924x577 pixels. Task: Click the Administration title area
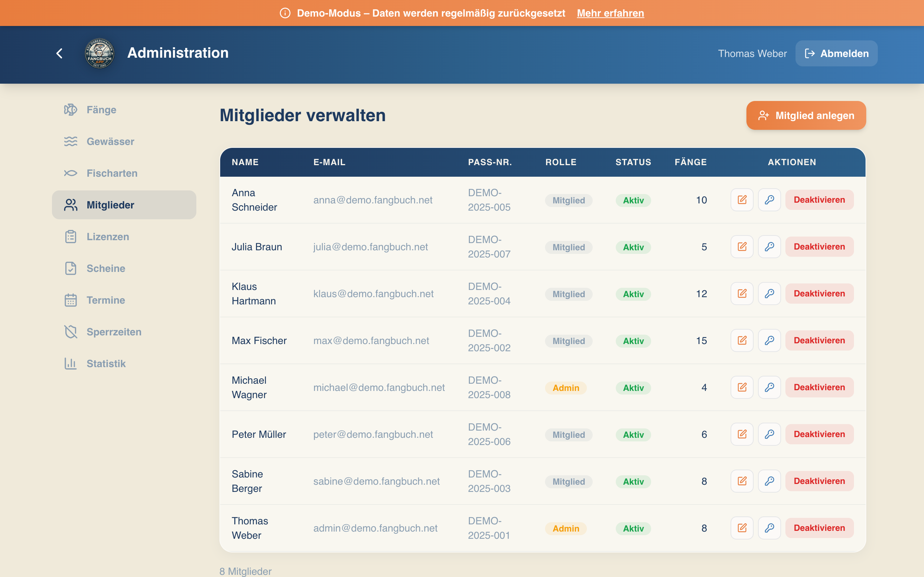178,53
